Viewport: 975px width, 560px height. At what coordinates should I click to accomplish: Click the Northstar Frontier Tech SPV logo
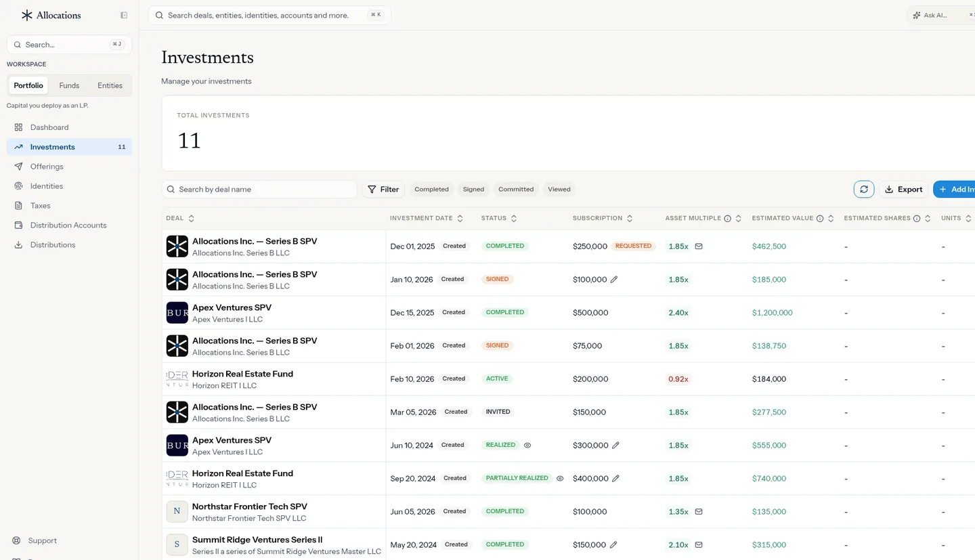click(x=177, y=512)
